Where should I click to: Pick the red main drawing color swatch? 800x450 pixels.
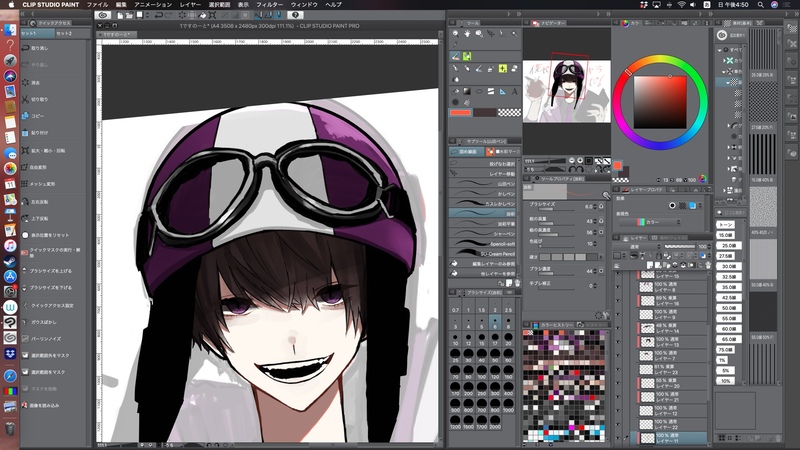click(x=460, y=113)
